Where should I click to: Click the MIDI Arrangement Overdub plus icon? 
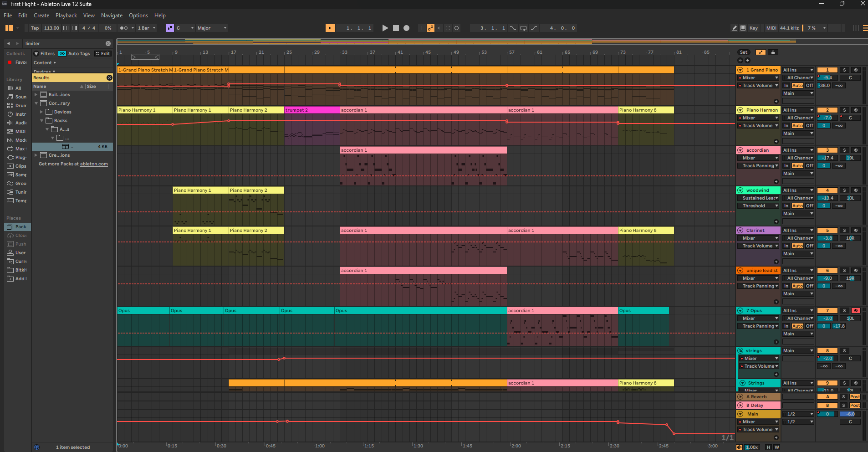point(422,28)
